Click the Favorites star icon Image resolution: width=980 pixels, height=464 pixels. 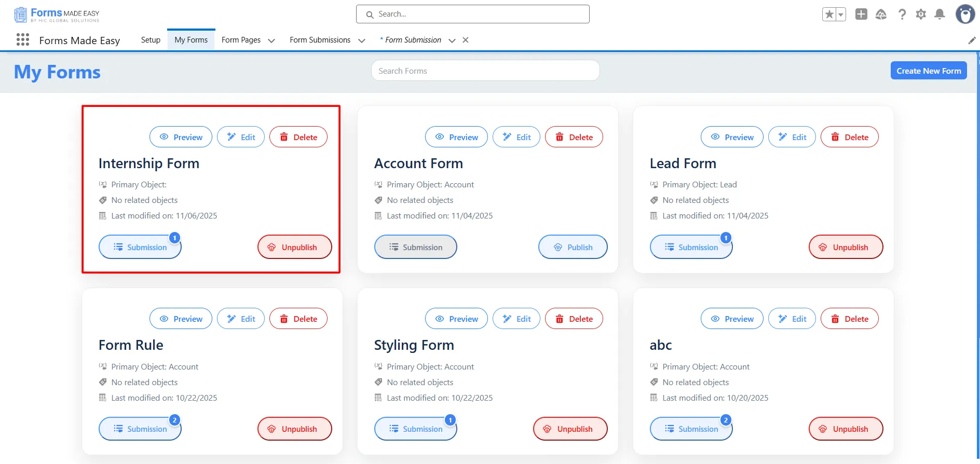(x=829, y=15)
